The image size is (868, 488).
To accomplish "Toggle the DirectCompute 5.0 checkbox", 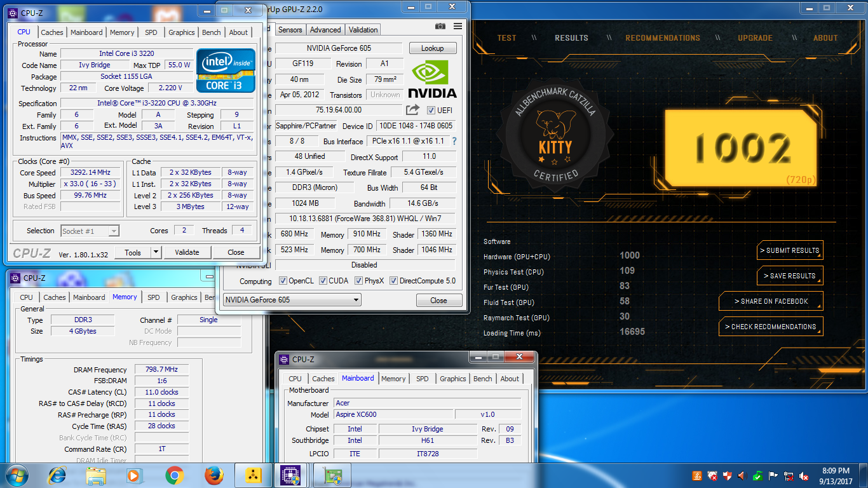I will 394,281.
